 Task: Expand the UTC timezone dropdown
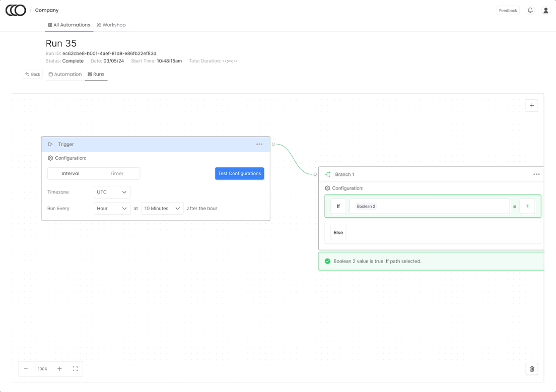tap(112, 192)
